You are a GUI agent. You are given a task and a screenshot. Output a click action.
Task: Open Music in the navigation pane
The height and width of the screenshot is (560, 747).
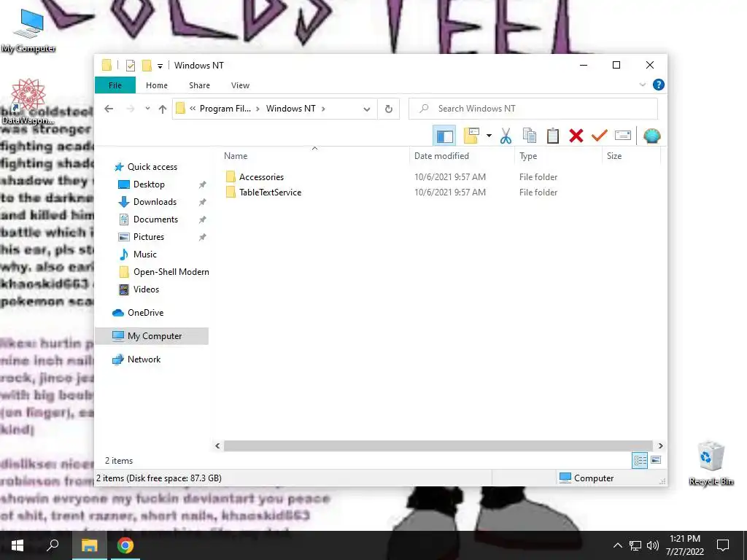145,254
